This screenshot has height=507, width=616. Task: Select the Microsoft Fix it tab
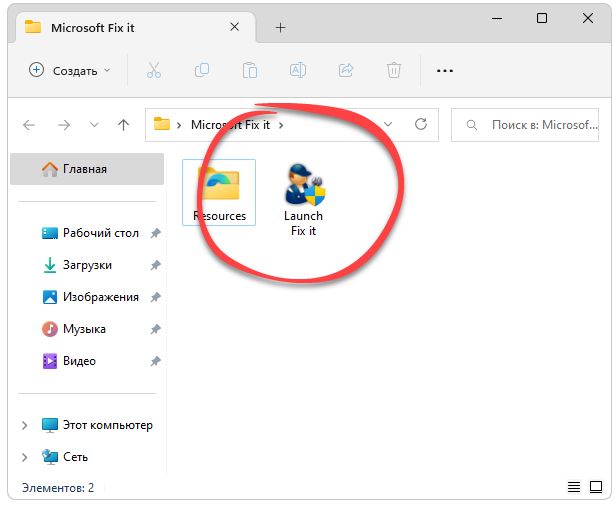click(136, 27)
